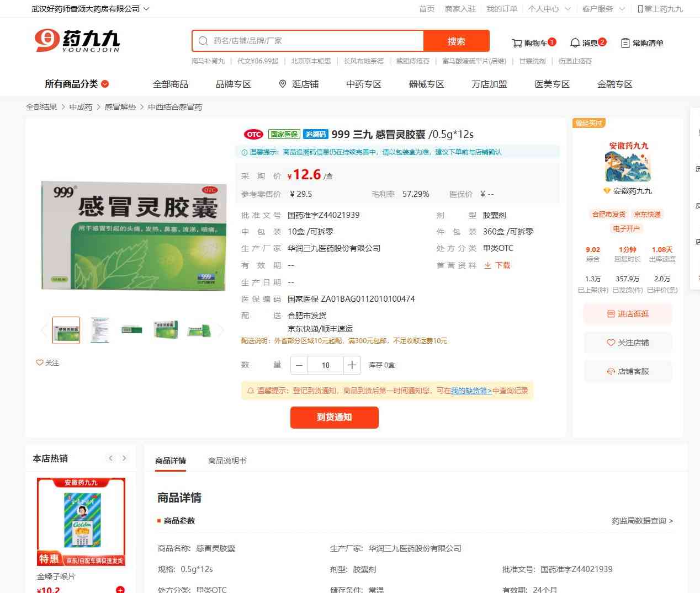
Task: Expand the 客户服务 dropdown menu
Action: [603, 9]
